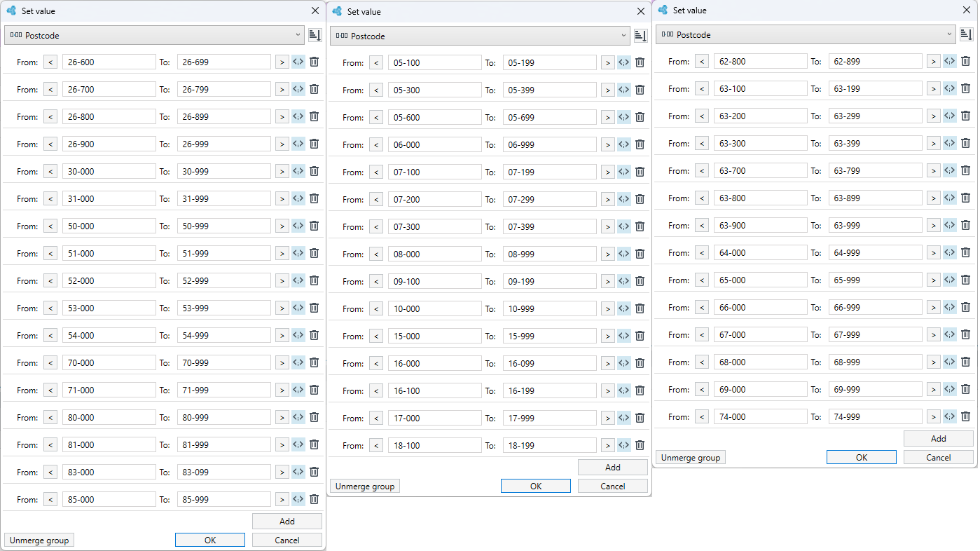Click OK in the middle Set value window
The height and width of the screenshot is (551, 980).
pos(536,486)
